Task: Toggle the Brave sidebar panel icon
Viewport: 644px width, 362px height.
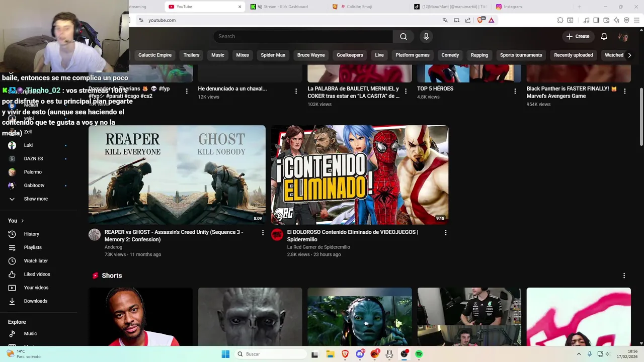Action: pyautogui.click(x=596, y=20)
